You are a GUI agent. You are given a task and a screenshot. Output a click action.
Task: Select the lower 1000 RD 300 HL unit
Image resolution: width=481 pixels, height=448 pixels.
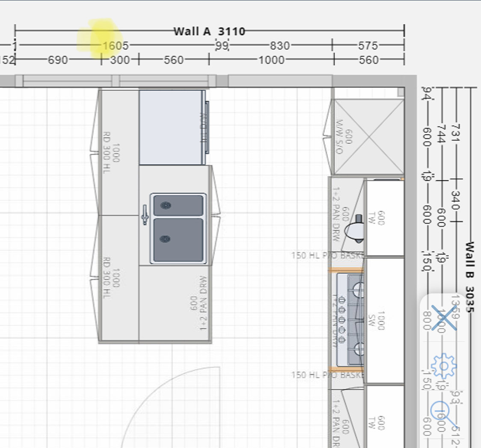[119, 278]
